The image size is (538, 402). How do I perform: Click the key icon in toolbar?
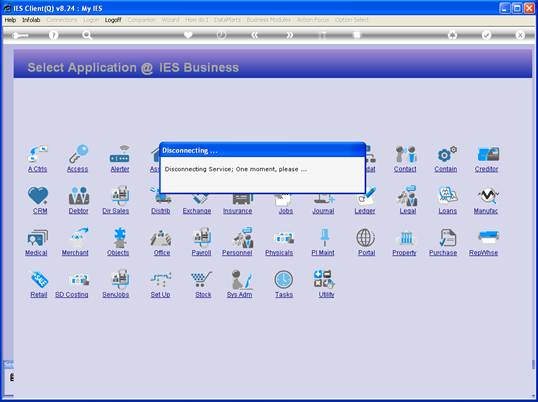tap(20, 35)
